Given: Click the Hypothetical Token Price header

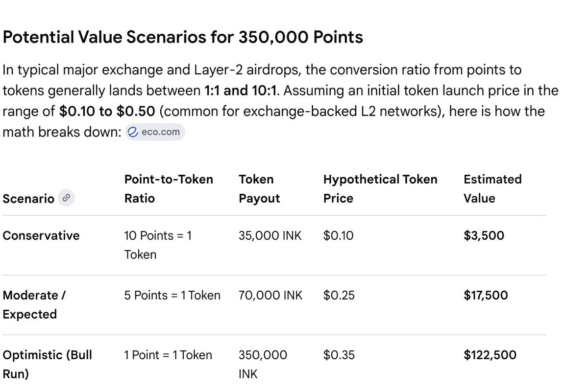Looking at the screenshot, I should click(380, 188).
